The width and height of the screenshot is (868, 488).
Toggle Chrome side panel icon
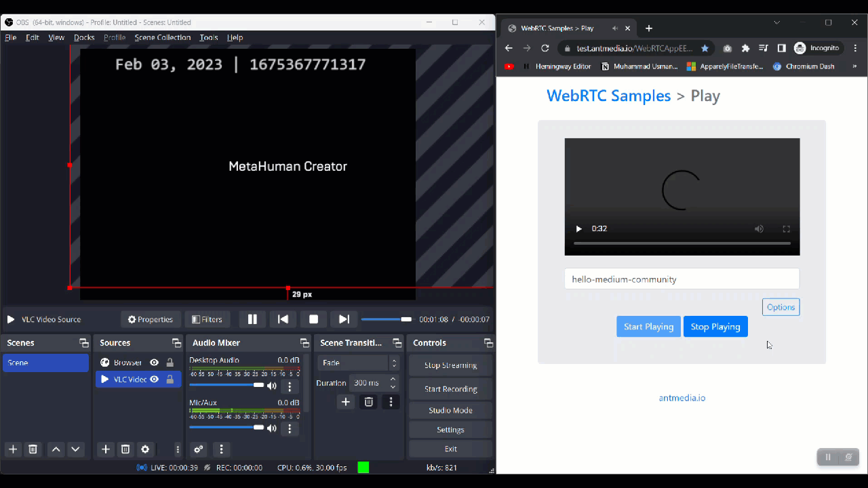click(782, 48)
